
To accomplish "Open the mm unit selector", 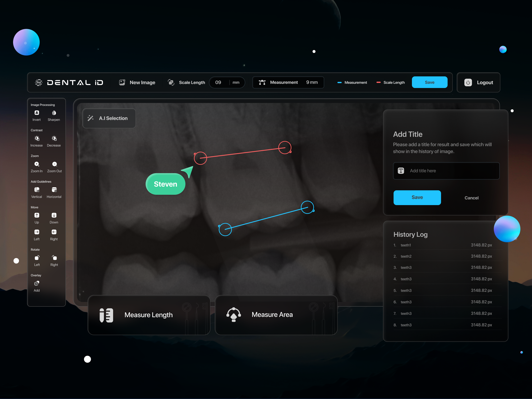I will click(236, 82).
